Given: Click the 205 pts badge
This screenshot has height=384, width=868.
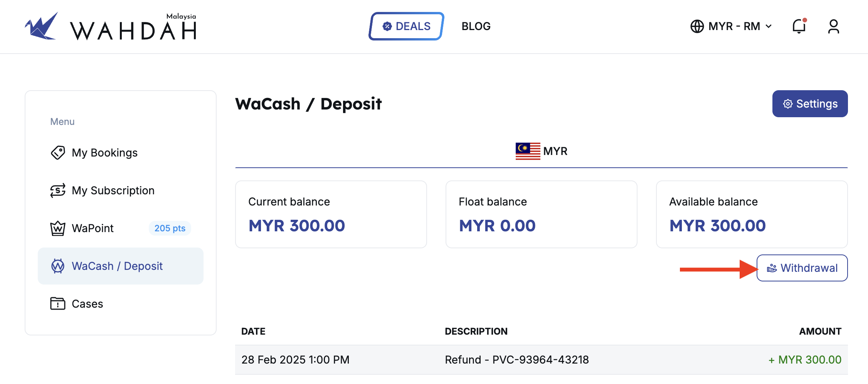Looking at the screenshot, I should (x=170, y=228).
